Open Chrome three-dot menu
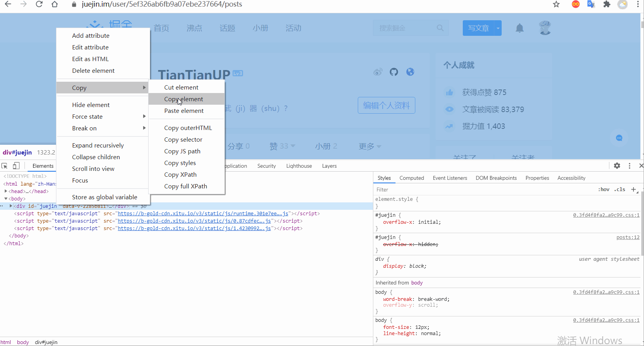The image size is (644, 346). (x=638, y=4)
